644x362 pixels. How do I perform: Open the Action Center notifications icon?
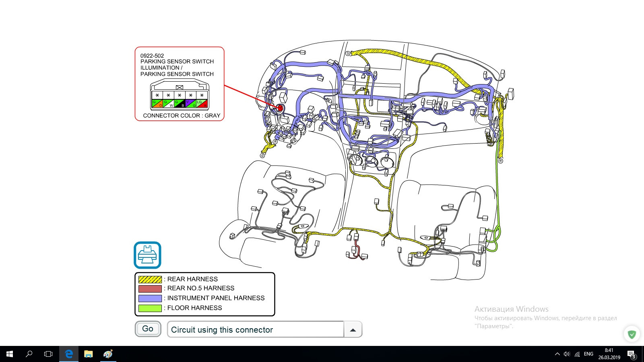[632, 354]
